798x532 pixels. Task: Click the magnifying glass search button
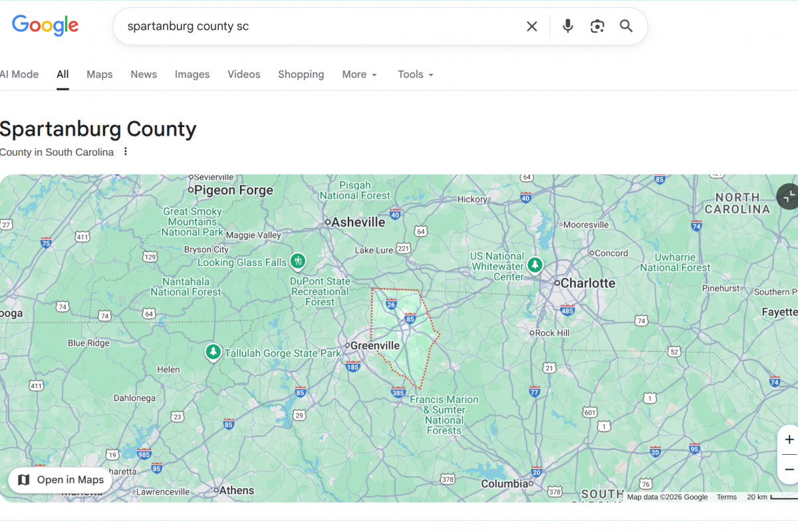tap(626, 27)
